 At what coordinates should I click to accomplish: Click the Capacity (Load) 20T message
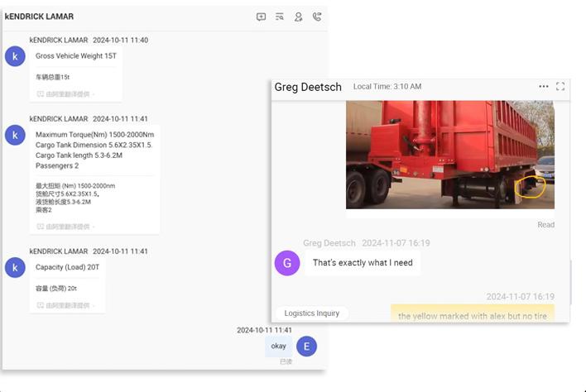click(67, 267)
